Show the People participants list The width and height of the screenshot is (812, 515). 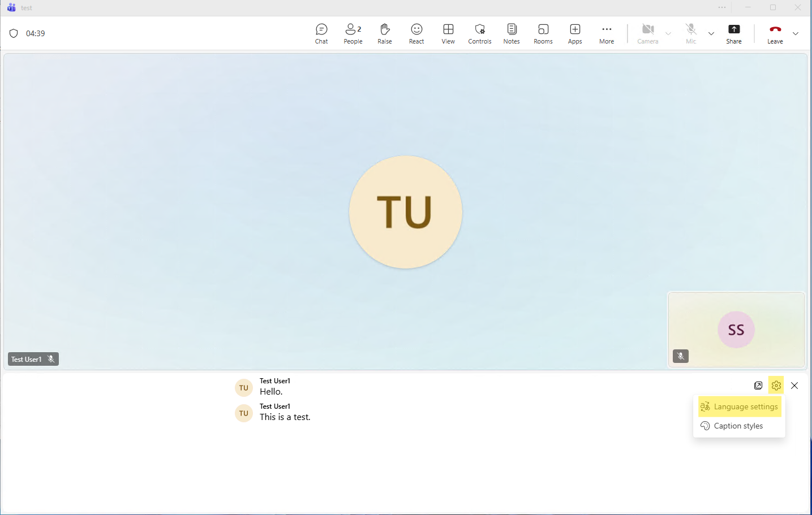(x=353, y=33)
